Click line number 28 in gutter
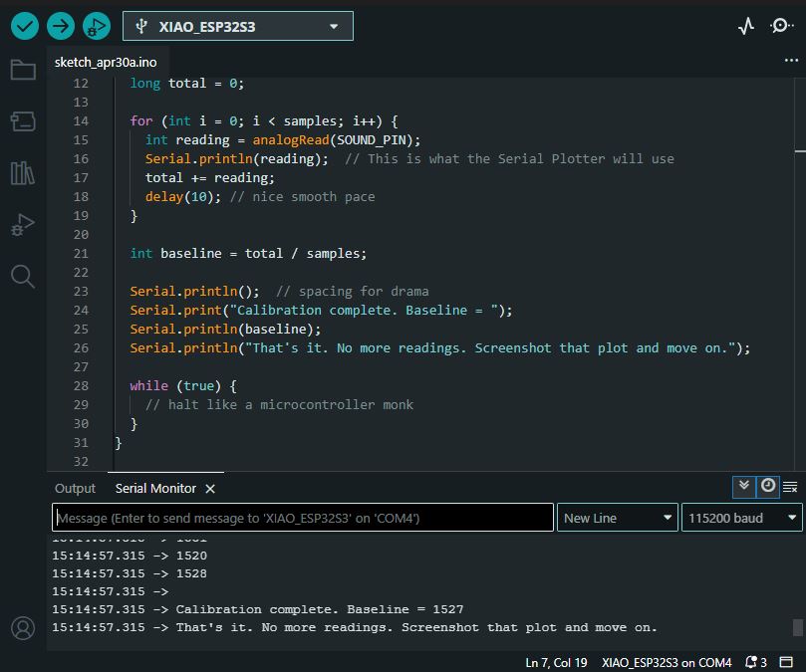 click(81, 385)
